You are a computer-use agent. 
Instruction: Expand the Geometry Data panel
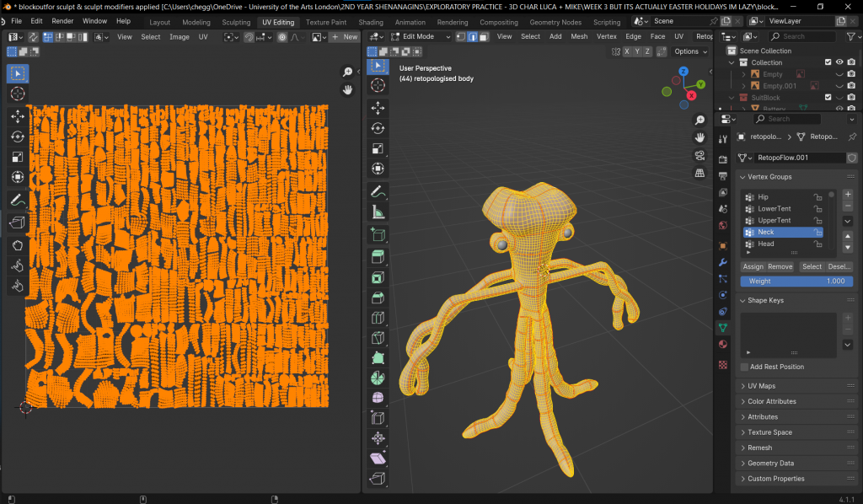(742, 464)
